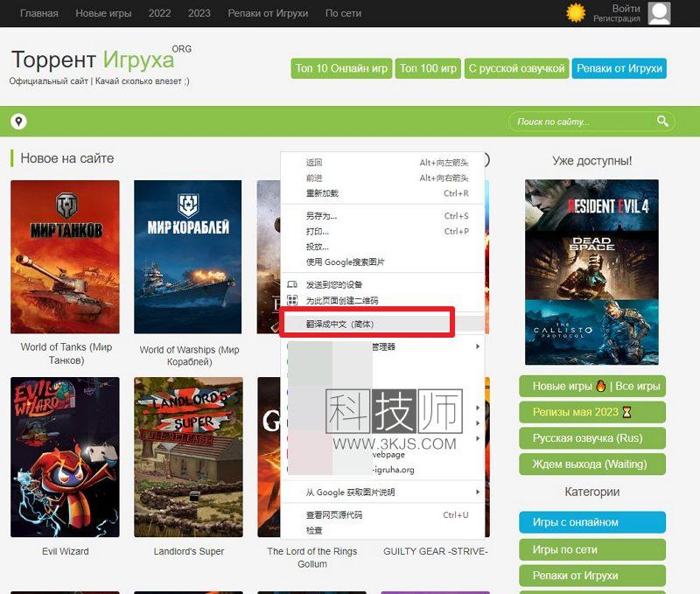Open Репаки от Игрухи in top navigation
Image resolution: width=700 pixels, height=594 pixels.
[x=268, y=13]
